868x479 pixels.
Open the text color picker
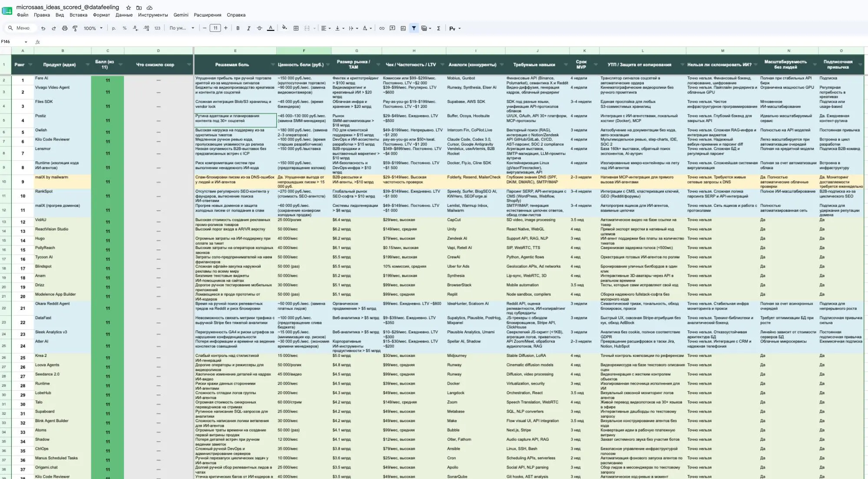pyautogui.click(x=271, y=28)
